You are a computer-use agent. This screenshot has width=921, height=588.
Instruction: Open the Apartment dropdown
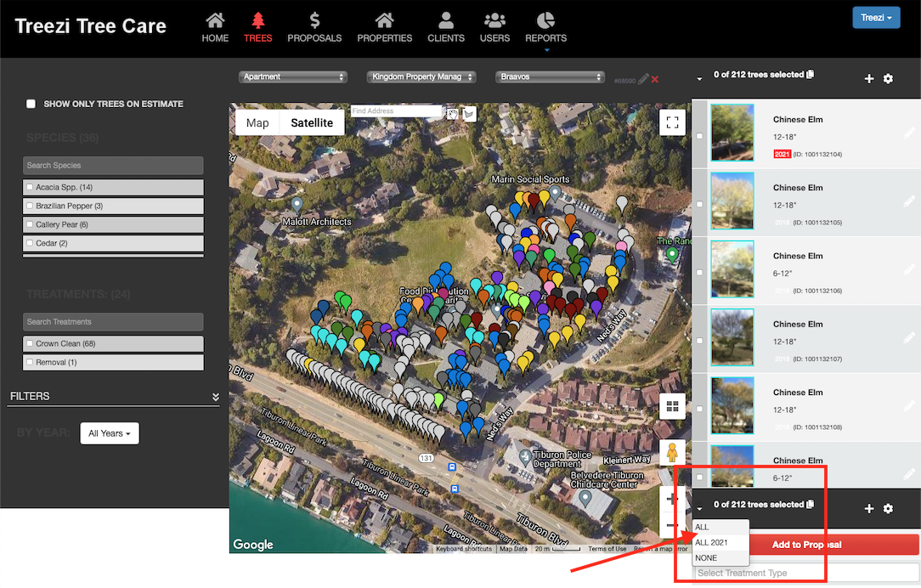tap(294, 76)
